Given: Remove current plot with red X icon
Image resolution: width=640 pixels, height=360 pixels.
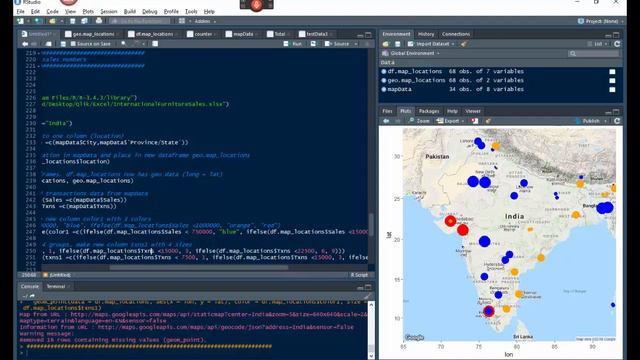Looking at the screenshot, I should click(x=475, y=121).
